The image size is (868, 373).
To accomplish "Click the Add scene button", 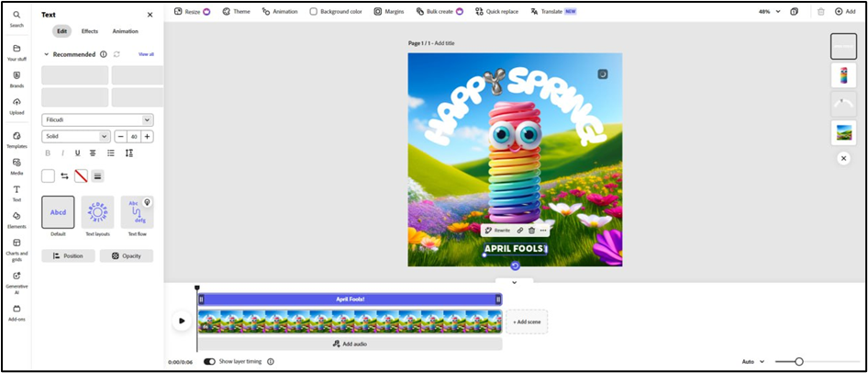I will pos(526,322).
